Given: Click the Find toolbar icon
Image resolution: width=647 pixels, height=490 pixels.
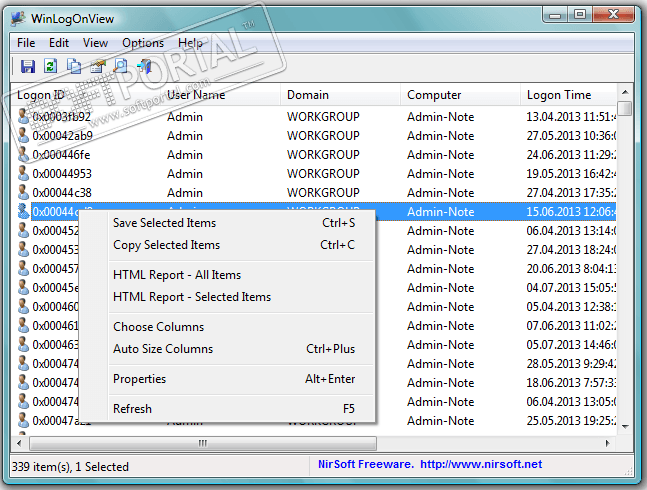Looking at the screenshot, I should 120,66.
